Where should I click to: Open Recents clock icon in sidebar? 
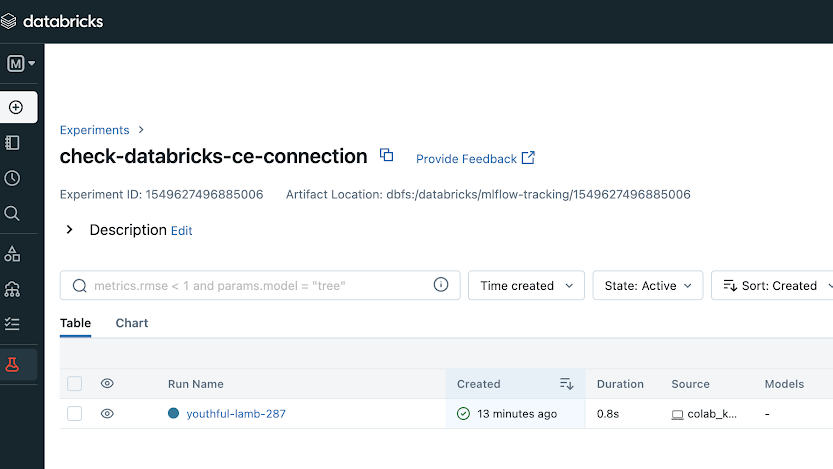click(x=13, y=178)
